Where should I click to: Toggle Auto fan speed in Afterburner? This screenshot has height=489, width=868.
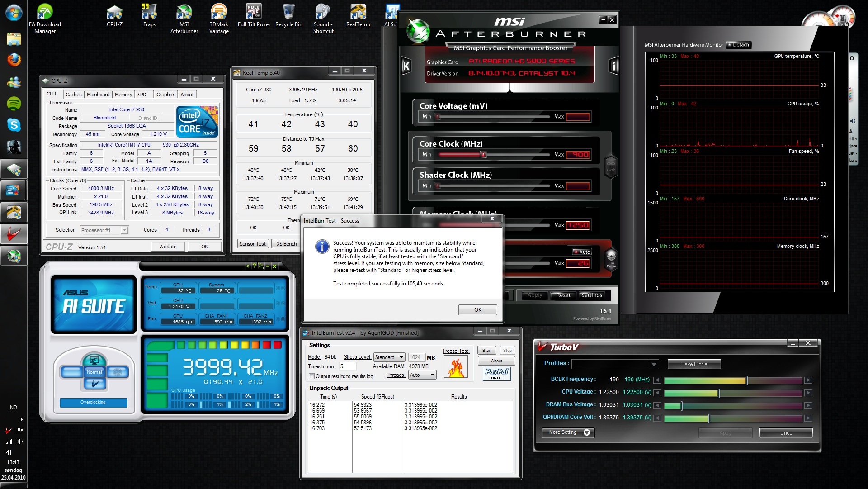(x=581, y=252)
